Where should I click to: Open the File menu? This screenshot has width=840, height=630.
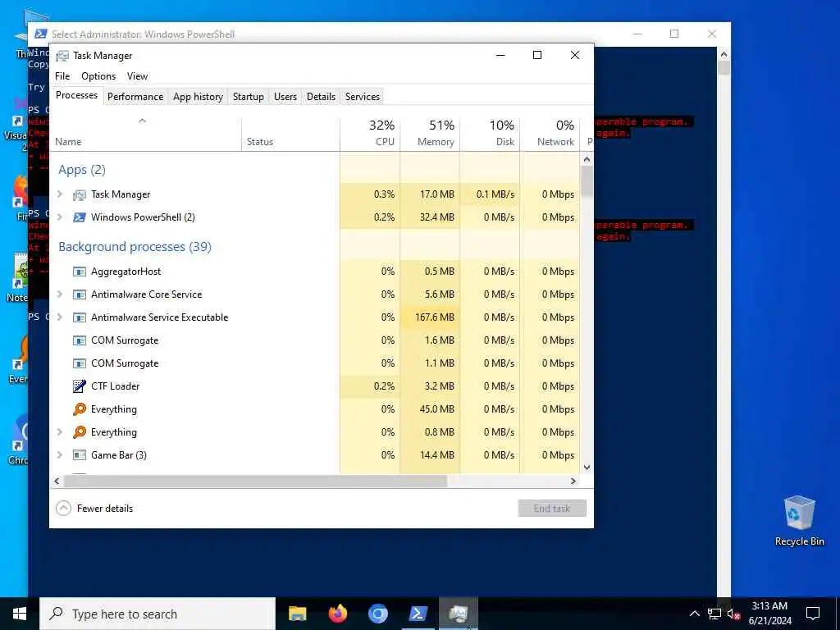coord(62,76)
